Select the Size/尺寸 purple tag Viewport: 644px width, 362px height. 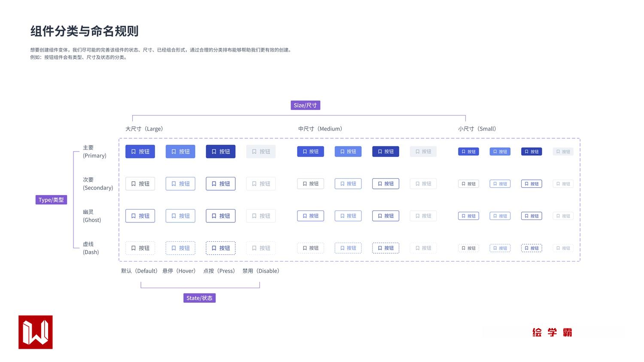point(305,105)
